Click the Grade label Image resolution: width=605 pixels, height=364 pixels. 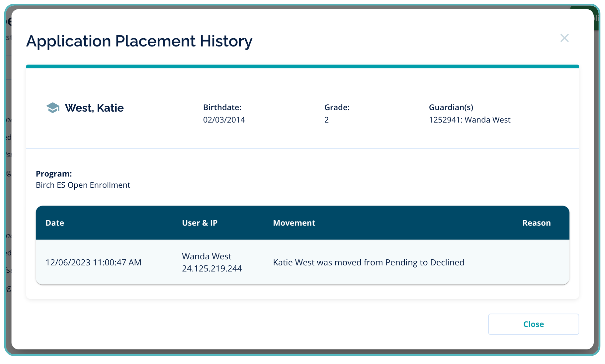[x=337, y=107]
